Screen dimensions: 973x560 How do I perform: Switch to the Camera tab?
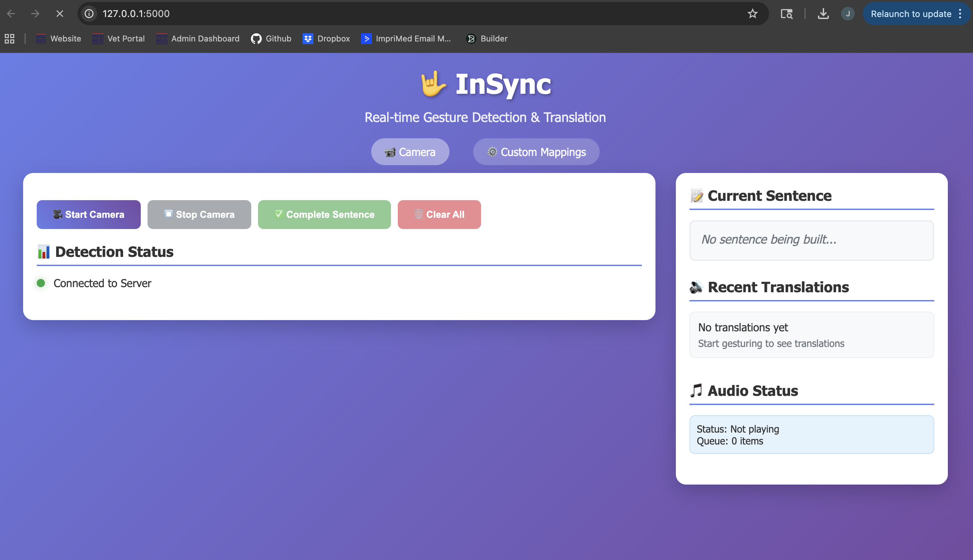coord(410,152)
